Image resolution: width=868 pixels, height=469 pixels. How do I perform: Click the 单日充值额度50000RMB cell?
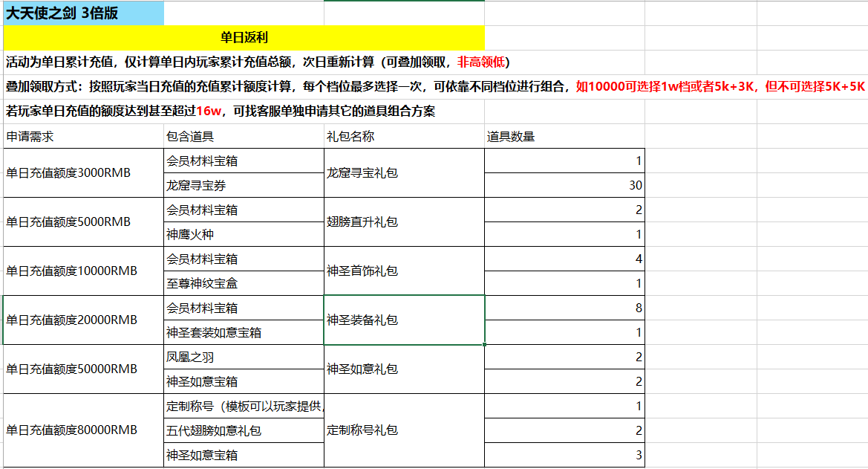84,369
